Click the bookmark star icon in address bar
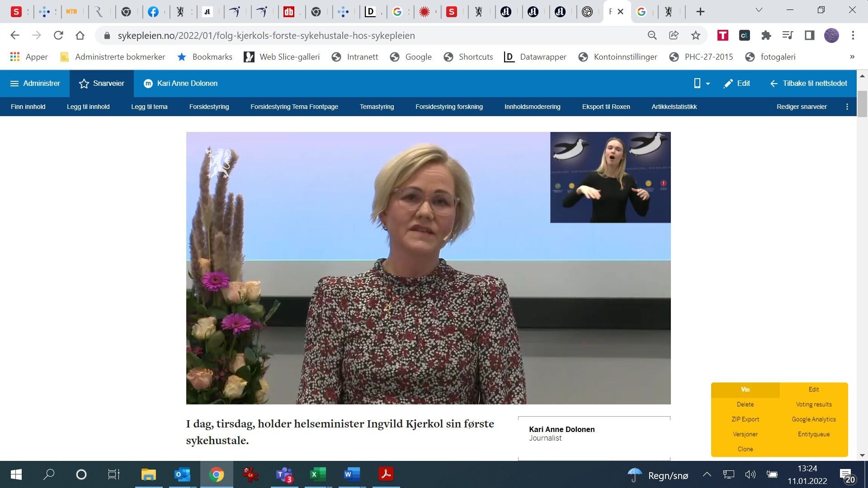868x488 pixels. coord(695,35)
